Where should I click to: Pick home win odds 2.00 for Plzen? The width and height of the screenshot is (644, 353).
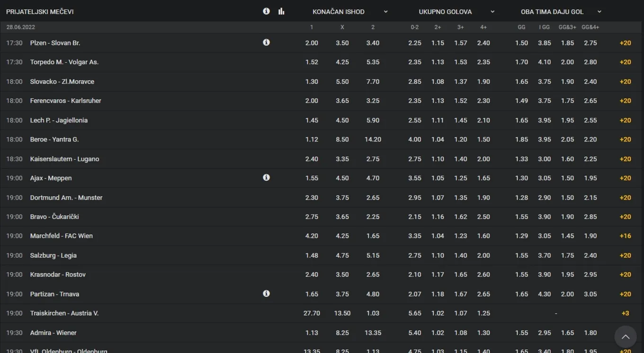(x=312, y=43)
